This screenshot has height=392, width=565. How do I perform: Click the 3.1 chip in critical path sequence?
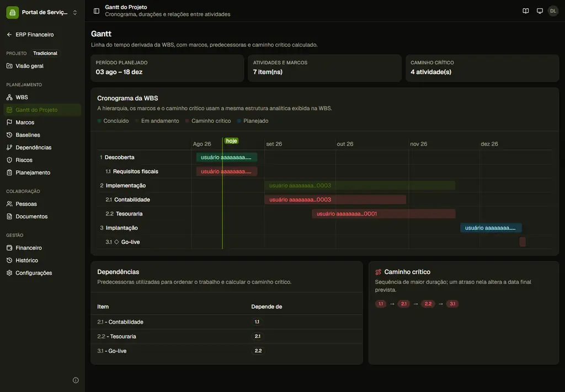452,304
